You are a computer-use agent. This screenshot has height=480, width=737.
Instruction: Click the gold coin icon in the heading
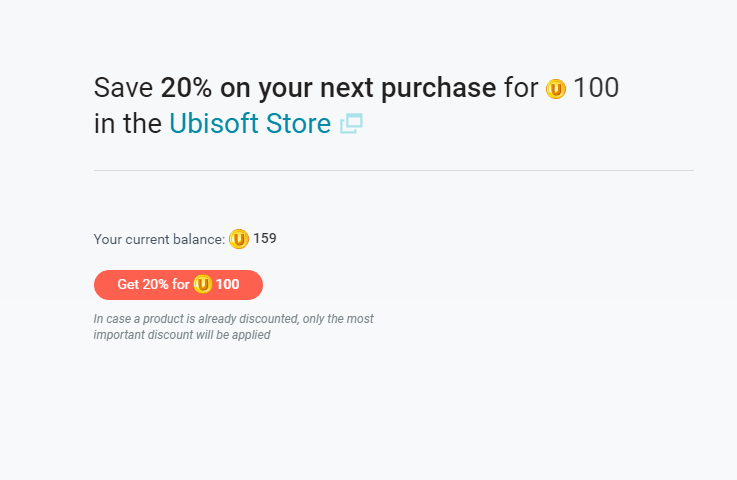pyautogui.click(x=556, y=89)
